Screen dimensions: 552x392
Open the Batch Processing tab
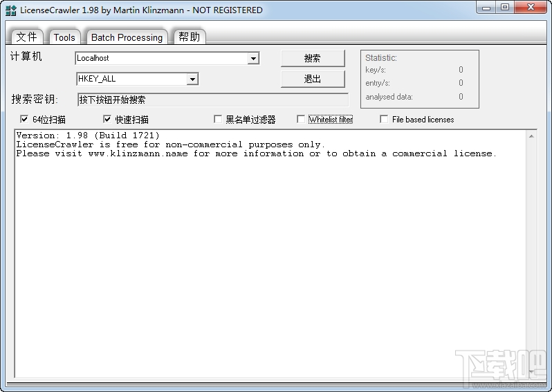(127, 37)
